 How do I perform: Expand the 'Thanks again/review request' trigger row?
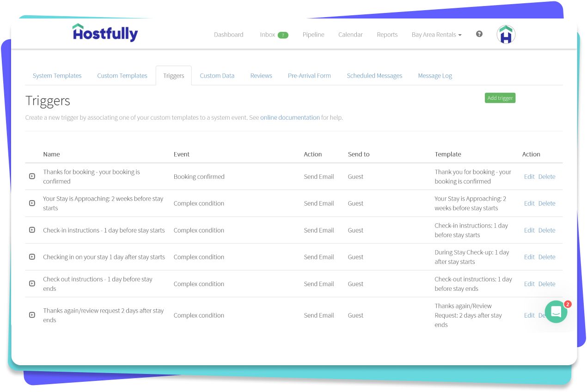click(32, 315)
